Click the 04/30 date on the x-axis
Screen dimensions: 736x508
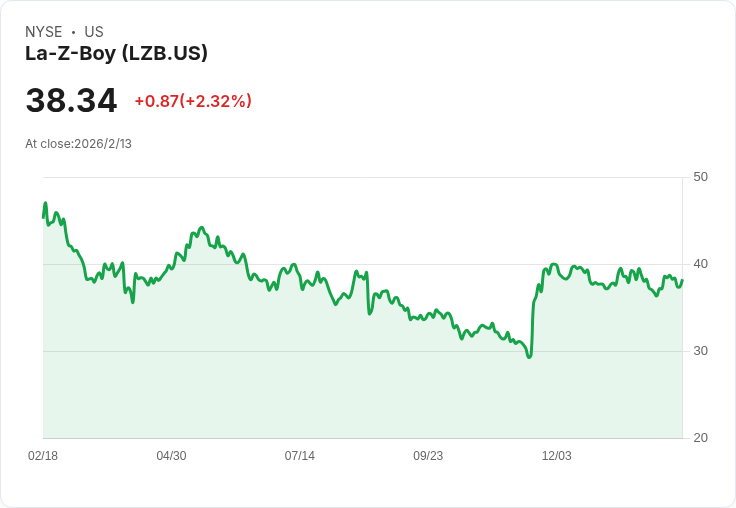171,456
